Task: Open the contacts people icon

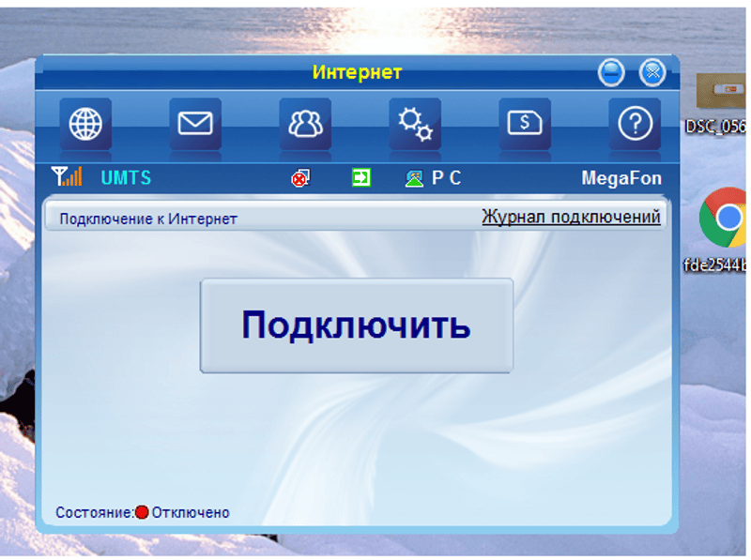Action: click(x=305, y=124)
